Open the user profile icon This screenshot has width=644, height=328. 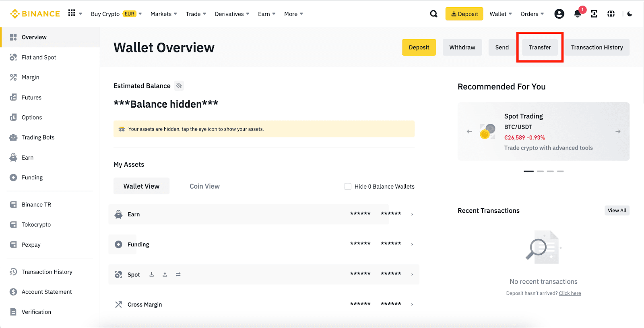[559, 14]
